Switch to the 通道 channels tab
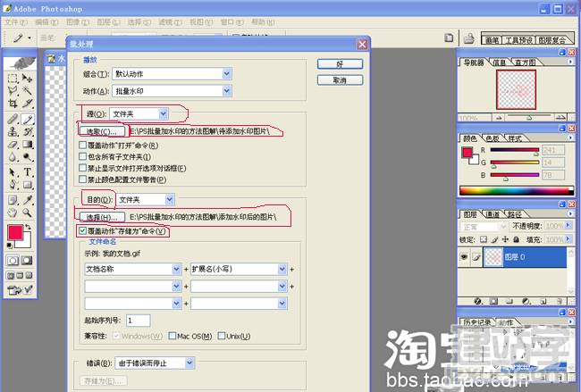Viewport: 581px width, 392px height. [x=493, y=214]
